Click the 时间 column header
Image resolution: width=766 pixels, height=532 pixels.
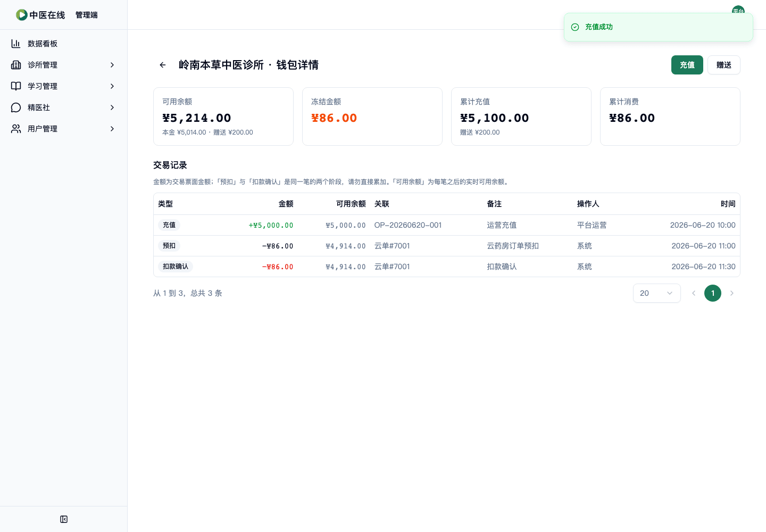[728, 204]
